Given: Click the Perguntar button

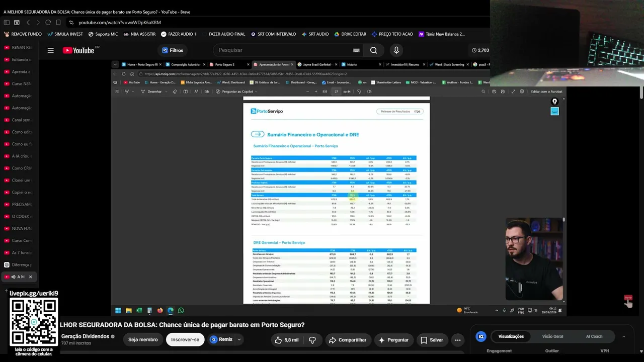Looking at the screenshot, I should (393, 340).
